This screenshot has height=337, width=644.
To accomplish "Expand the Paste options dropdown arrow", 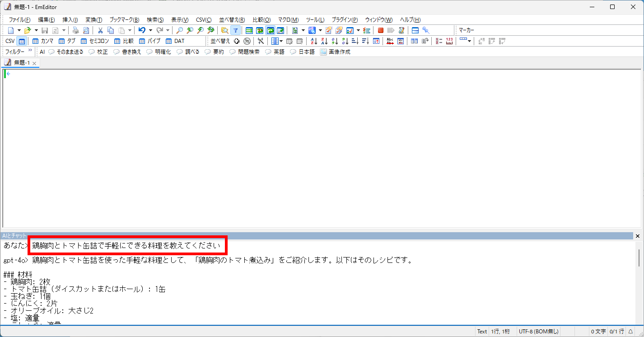I will click(130, 30).
